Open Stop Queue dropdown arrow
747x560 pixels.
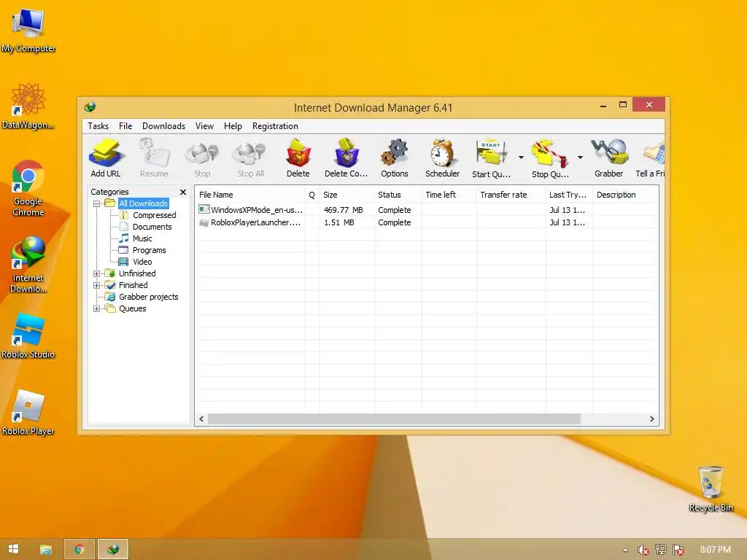click(580, 157)
